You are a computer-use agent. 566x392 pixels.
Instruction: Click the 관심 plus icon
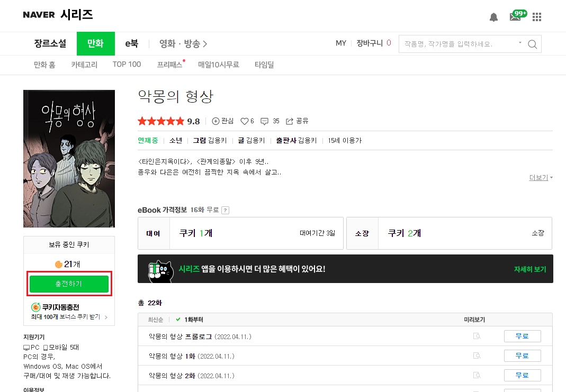(215, 121)
